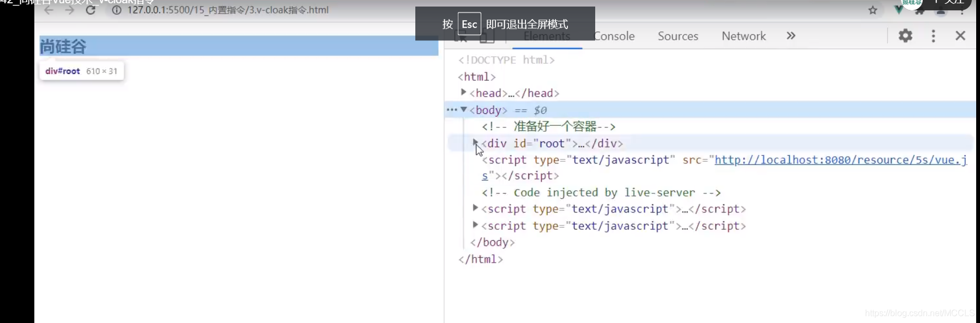
Task: Click the three dots beside the body node
Action: (x=452, y=109)
